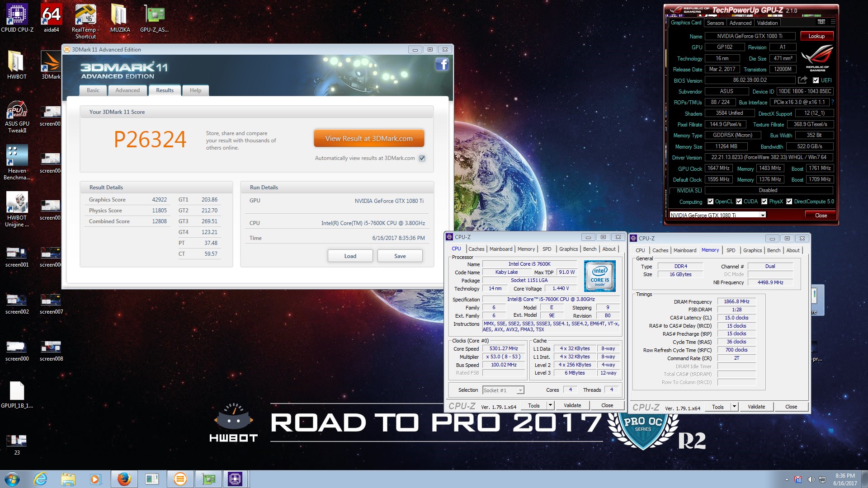
Task: Click the Bus Interface question mark help
Action: pyautogui.click(x=832, y=102)
